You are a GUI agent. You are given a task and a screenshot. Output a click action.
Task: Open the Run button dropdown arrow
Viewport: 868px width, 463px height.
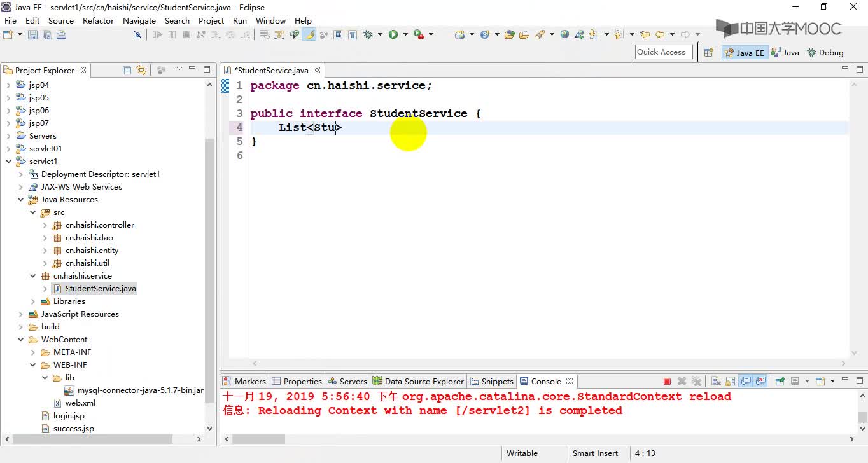(405, 34)
